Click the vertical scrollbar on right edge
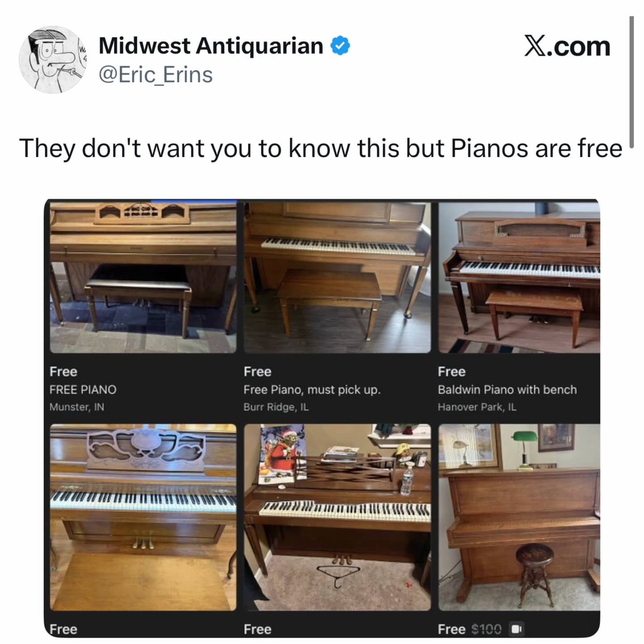Viewport: 644px width, 644px height. click(x=631, y=82)
